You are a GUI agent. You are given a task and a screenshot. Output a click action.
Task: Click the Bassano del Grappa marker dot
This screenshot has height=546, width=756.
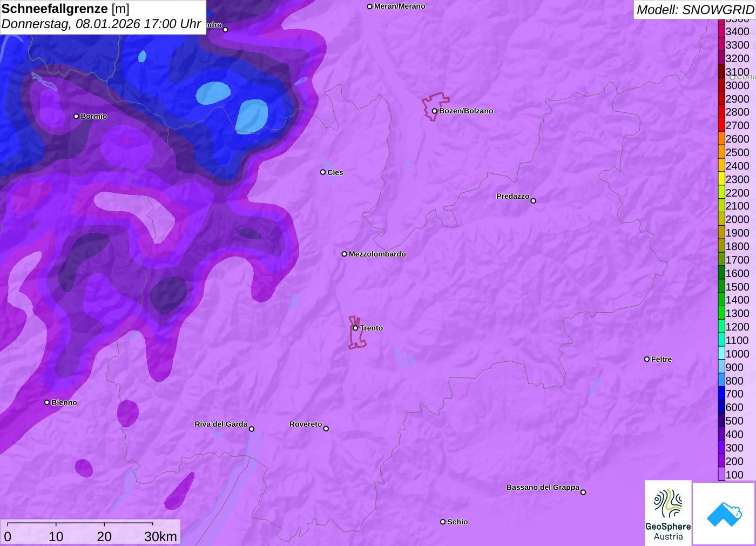coord(583,492)
